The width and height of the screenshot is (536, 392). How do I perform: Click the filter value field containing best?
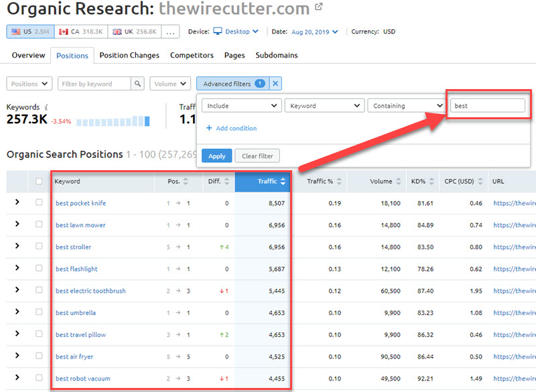(487, 106)
